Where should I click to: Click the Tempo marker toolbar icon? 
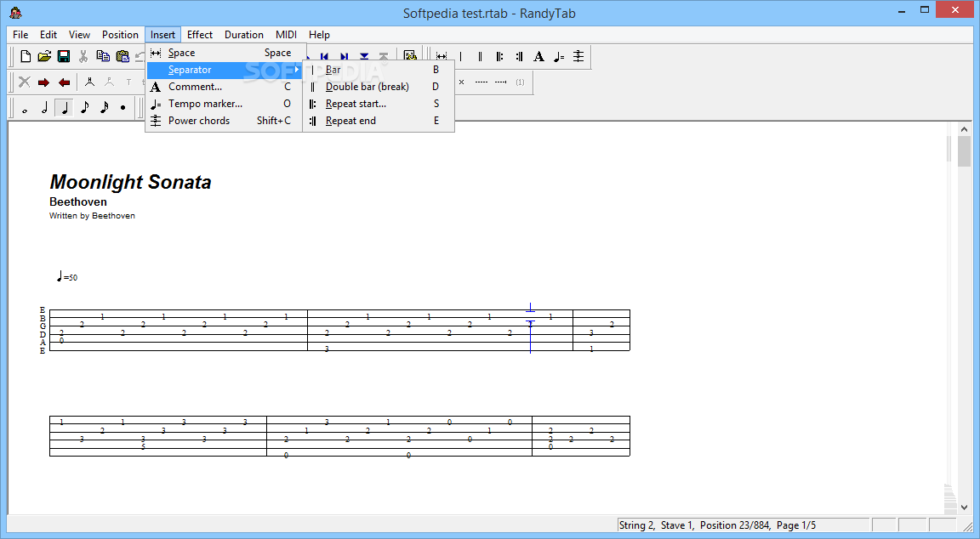coord(559,56)
